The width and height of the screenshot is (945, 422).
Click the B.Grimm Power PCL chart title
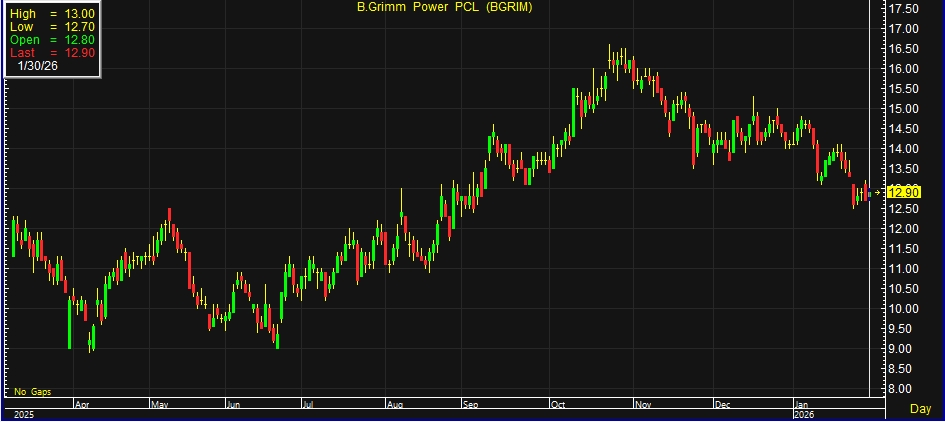click(x=444, y=8)
